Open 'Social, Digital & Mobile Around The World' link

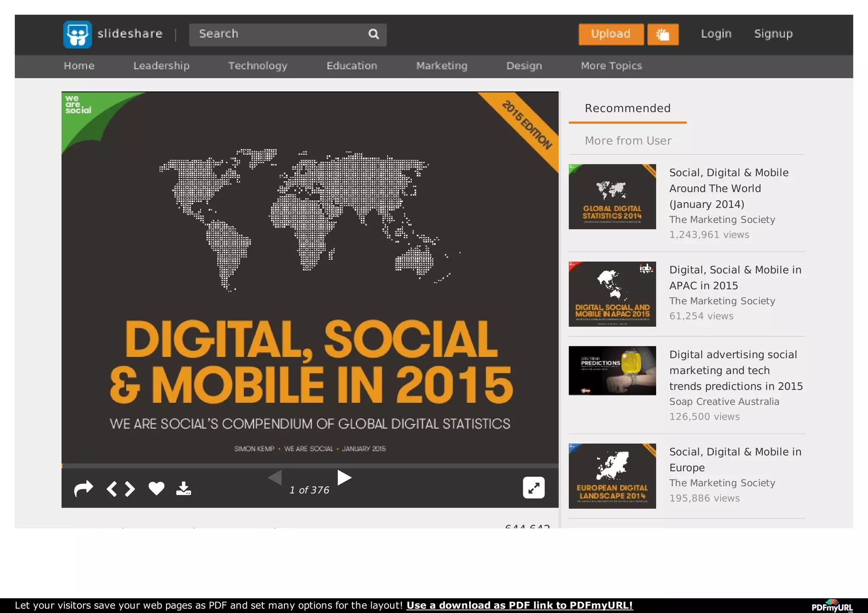point(729,189)
